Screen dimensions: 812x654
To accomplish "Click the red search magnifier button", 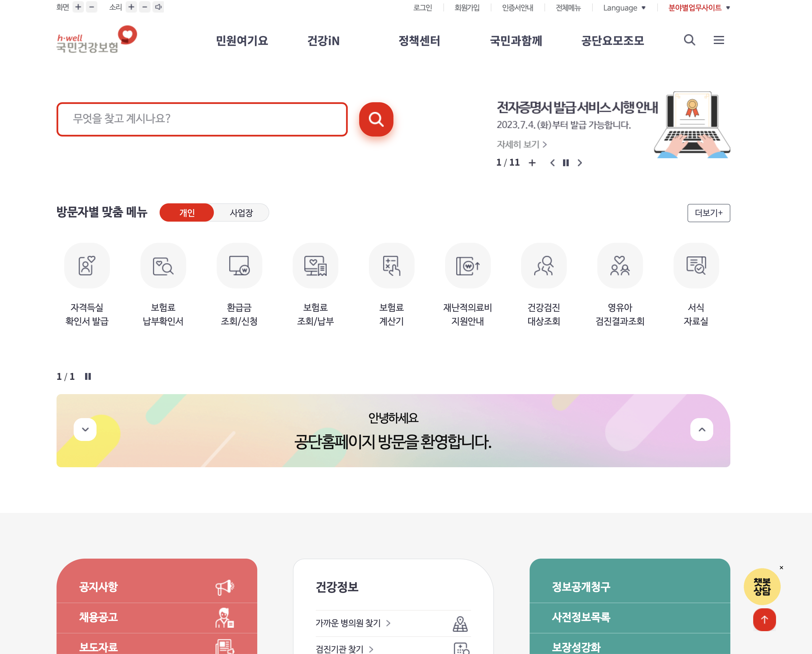I will 376,119.
